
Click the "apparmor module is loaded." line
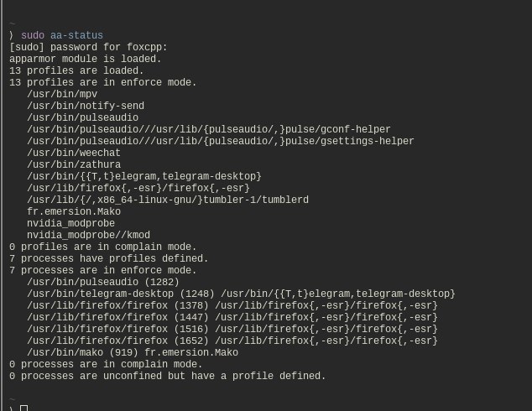[86, 59]
